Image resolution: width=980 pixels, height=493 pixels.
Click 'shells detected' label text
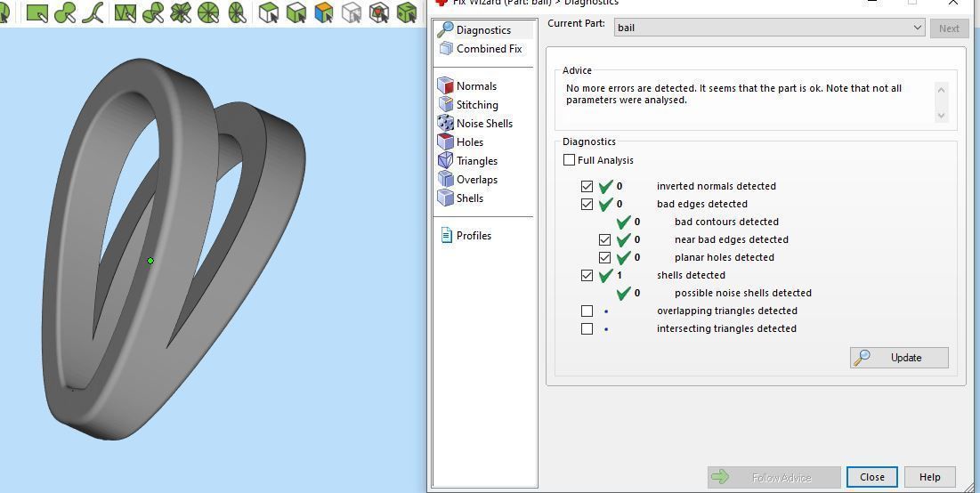[691, 275]
